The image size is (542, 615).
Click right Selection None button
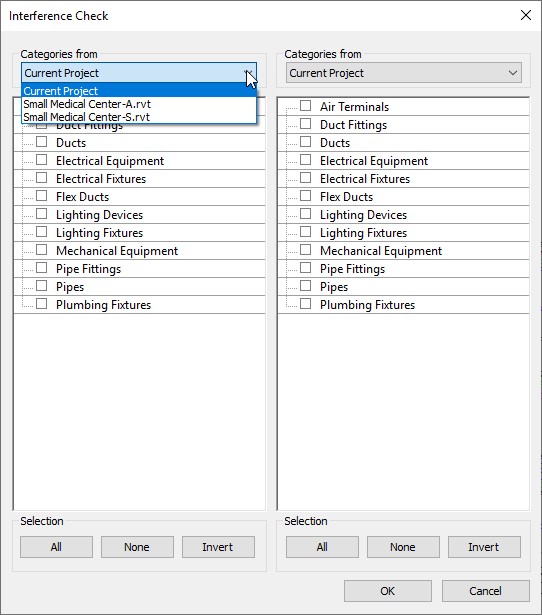point(403,547)
